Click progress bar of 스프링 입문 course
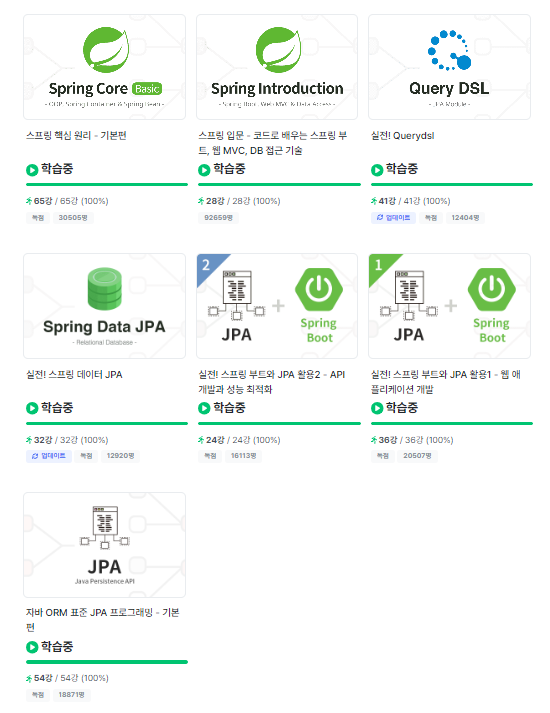 coord(279,185)
